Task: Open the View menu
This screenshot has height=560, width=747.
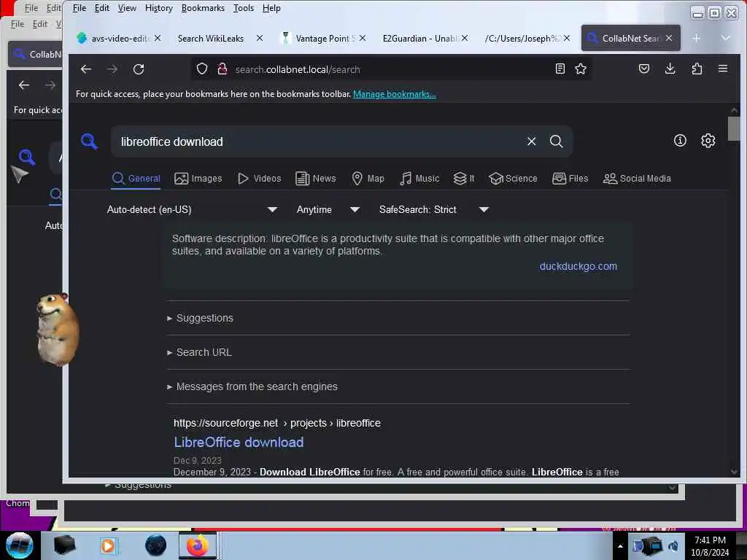Action: pyautogui.click(x=127, y=8)
